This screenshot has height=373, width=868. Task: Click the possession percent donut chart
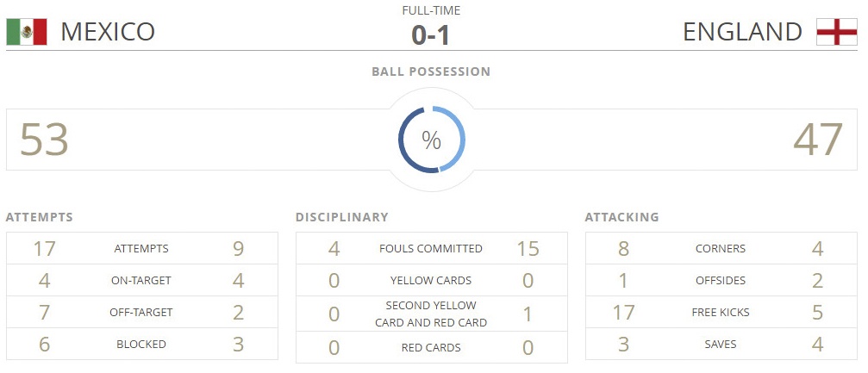coord(431,140)
